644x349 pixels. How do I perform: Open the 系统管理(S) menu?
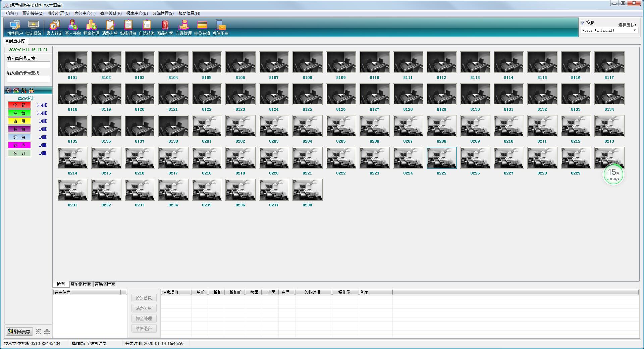(163, 13)
